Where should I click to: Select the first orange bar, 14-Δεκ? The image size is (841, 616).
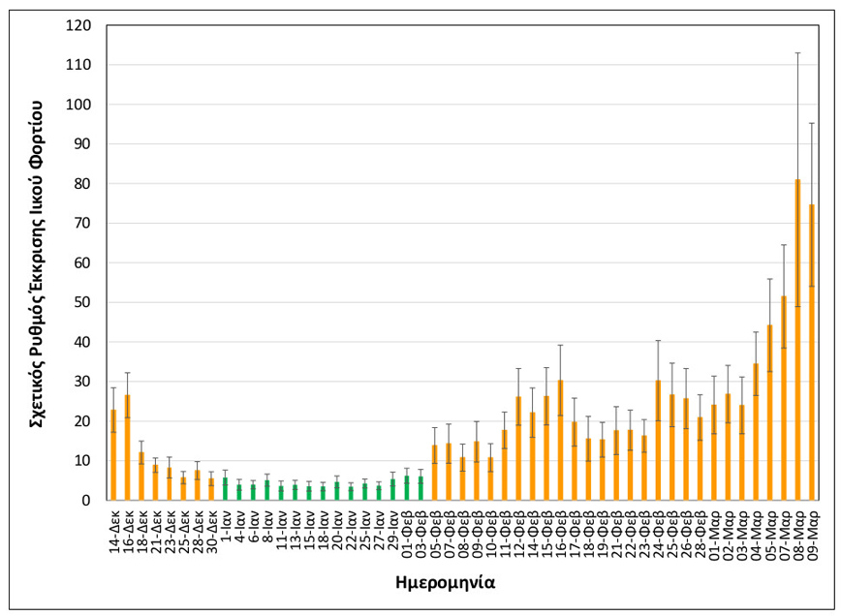click(113, 457)
